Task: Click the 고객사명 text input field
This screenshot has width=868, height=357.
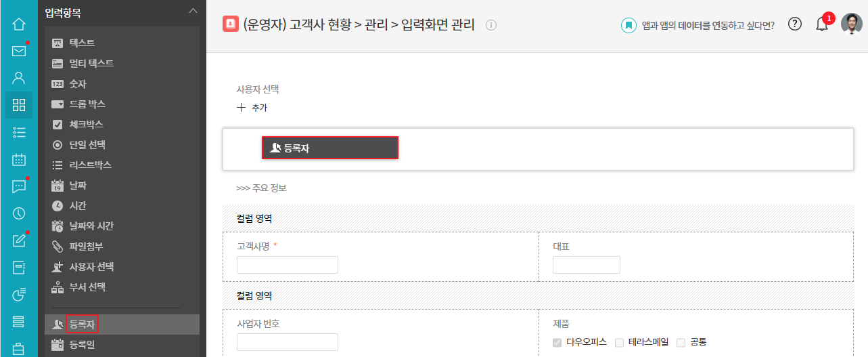Action: (x=288, y=265)
